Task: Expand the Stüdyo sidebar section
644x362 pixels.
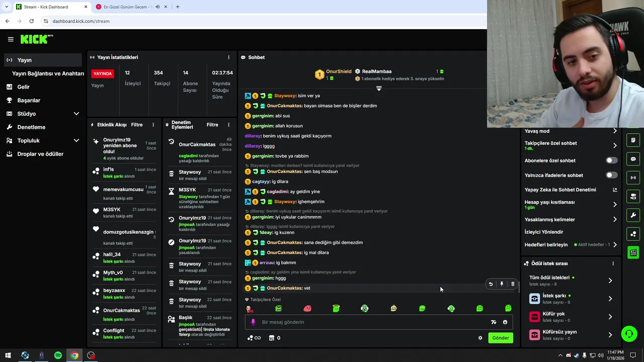Action: 76,114
